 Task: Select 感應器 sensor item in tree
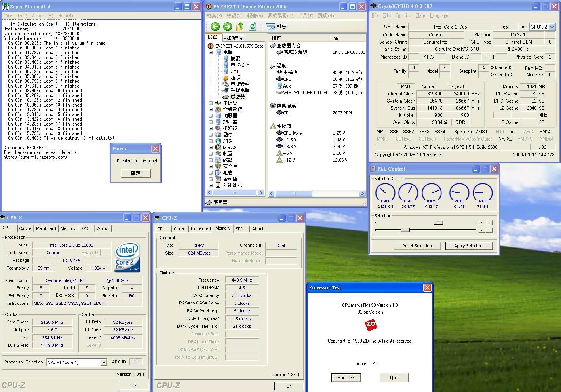pyautogui.click(x=238, y=96)
